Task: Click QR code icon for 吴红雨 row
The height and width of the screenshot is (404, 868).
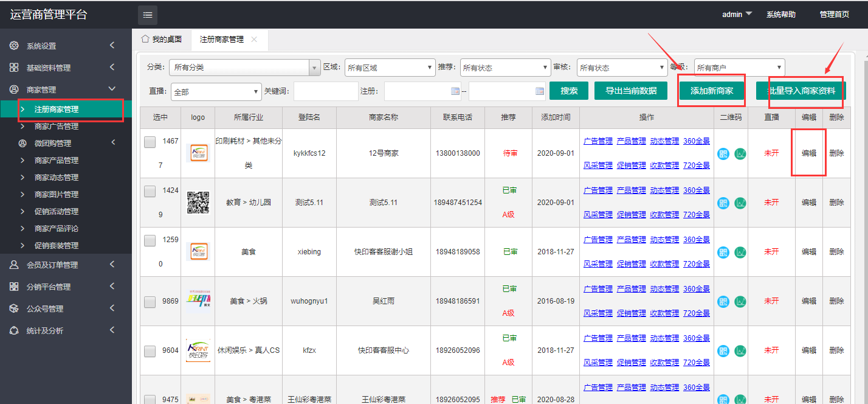Action: [x=723, y=302]
